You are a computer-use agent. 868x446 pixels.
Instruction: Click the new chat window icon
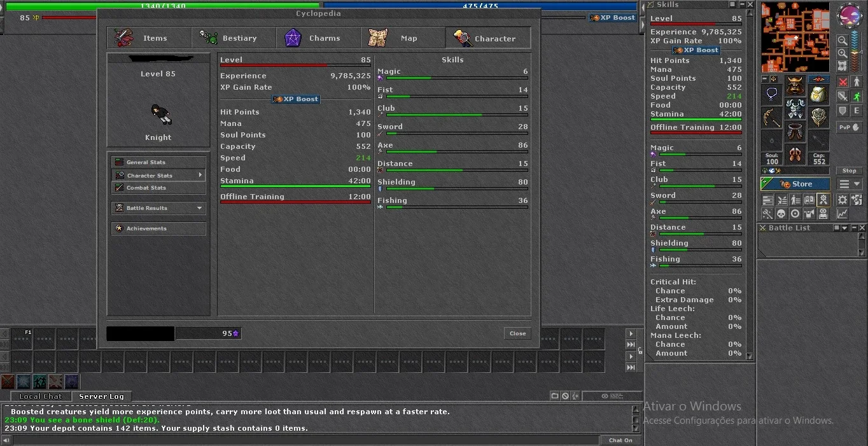(554, 396)
